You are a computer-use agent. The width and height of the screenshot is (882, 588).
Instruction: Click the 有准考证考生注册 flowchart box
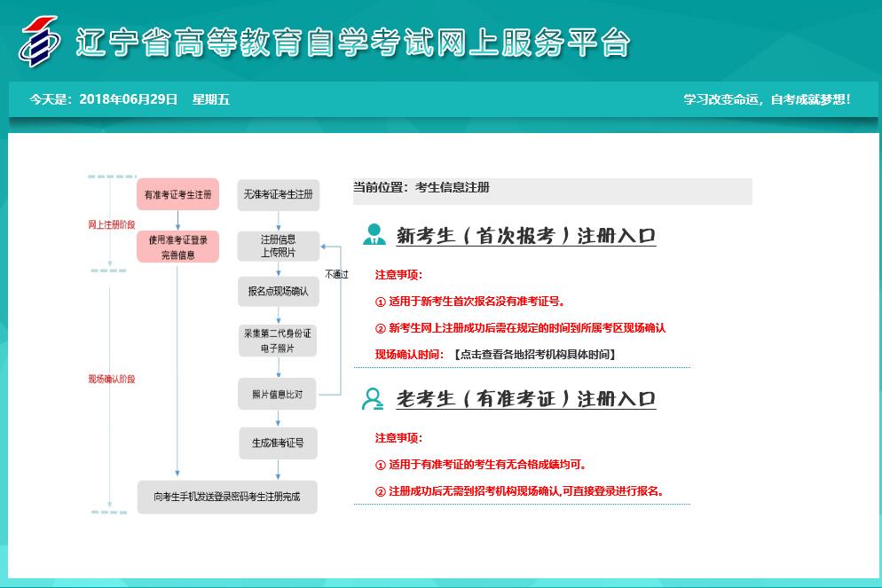(x=177, y=194)
